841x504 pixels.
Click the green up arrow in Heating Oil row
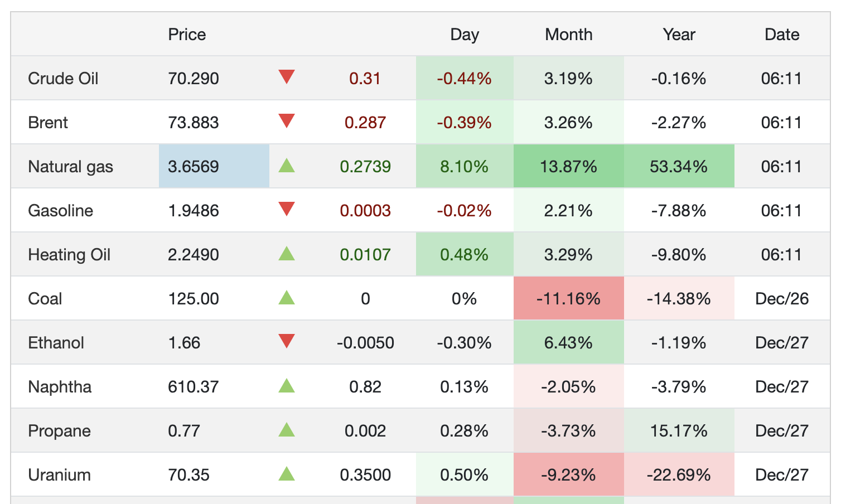(287, 253)
